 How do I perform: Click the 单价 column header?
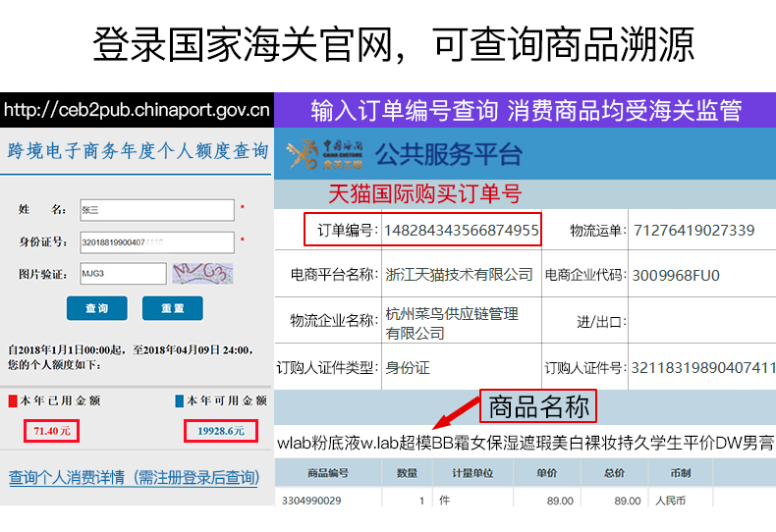coord(546,473)
